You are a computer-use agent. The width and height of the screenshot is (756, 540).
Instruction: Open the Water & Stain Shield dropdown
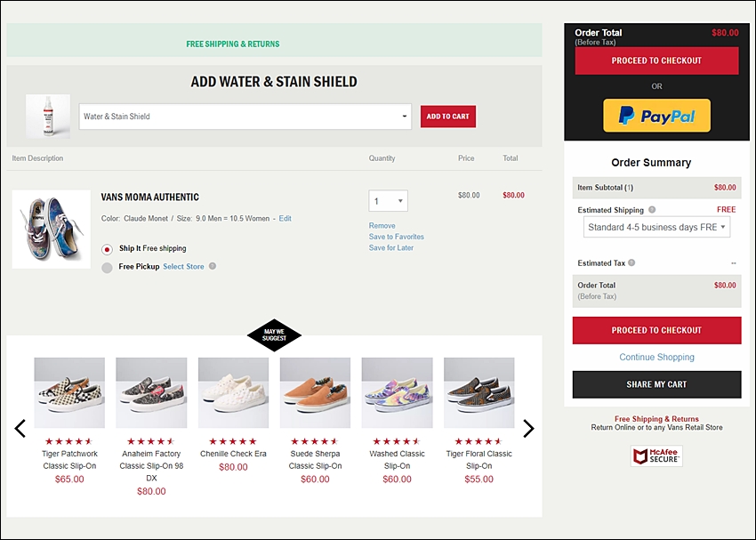coord(245,117)
